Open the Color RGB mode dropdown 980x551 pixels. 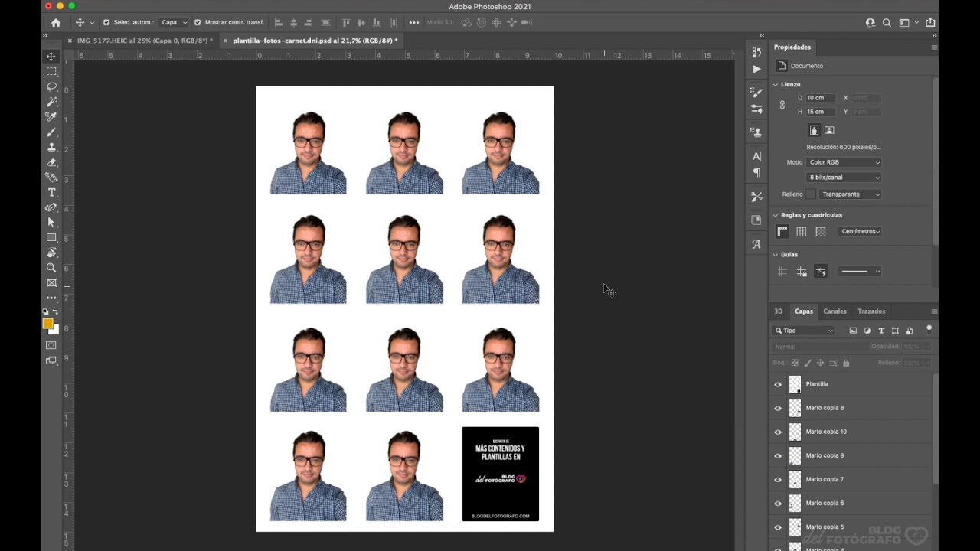point(844,162)
